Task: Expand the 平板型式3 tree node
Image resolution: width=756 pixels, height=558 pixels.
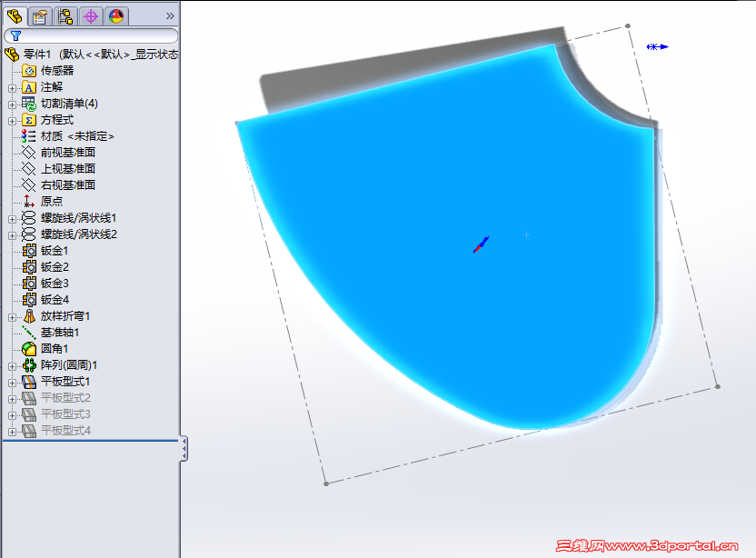Action: (x=12, y=415)
